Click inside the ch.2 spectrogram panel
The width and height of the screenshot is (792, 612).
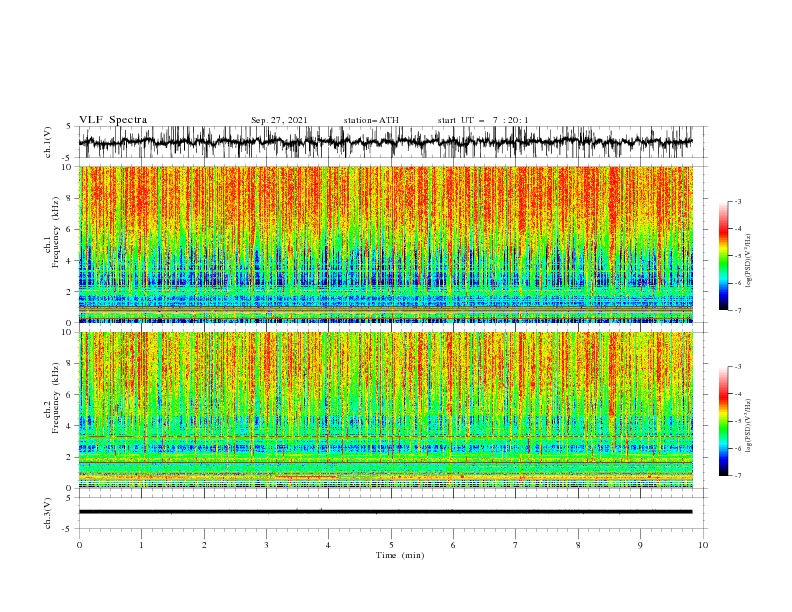(385, 410)
